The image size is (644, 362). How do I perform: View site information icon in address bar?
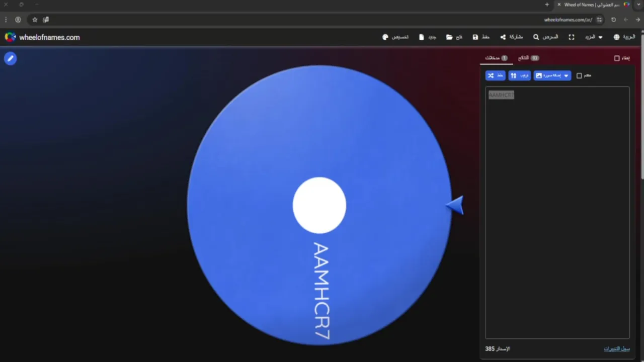click(x=599, y=20)
